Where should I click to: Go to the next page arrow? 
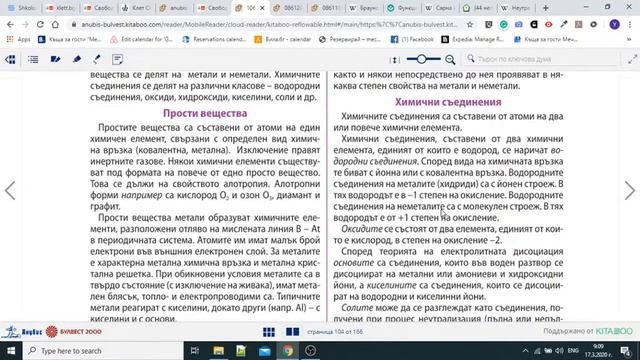point(630,191)
